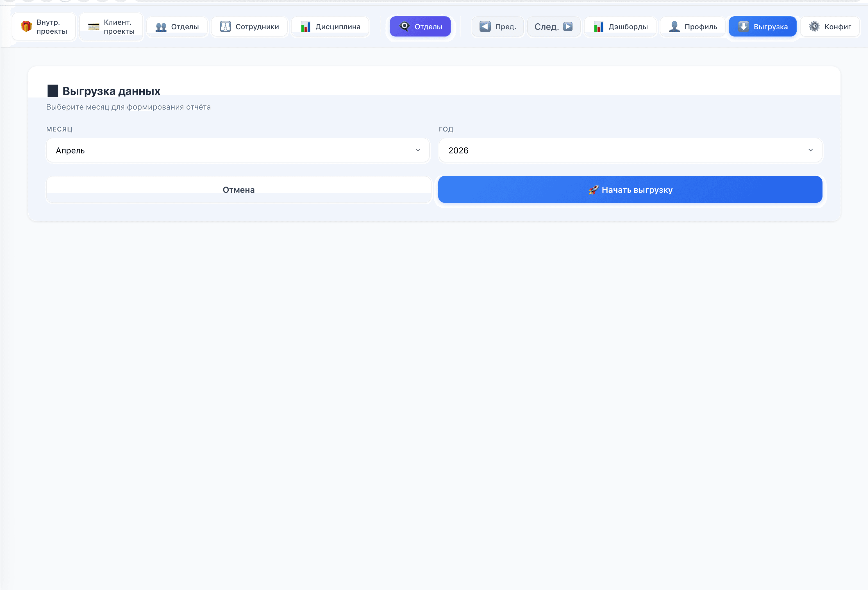
Task: Click the Профиль user silhouette icon
Action: coord(674,26)
